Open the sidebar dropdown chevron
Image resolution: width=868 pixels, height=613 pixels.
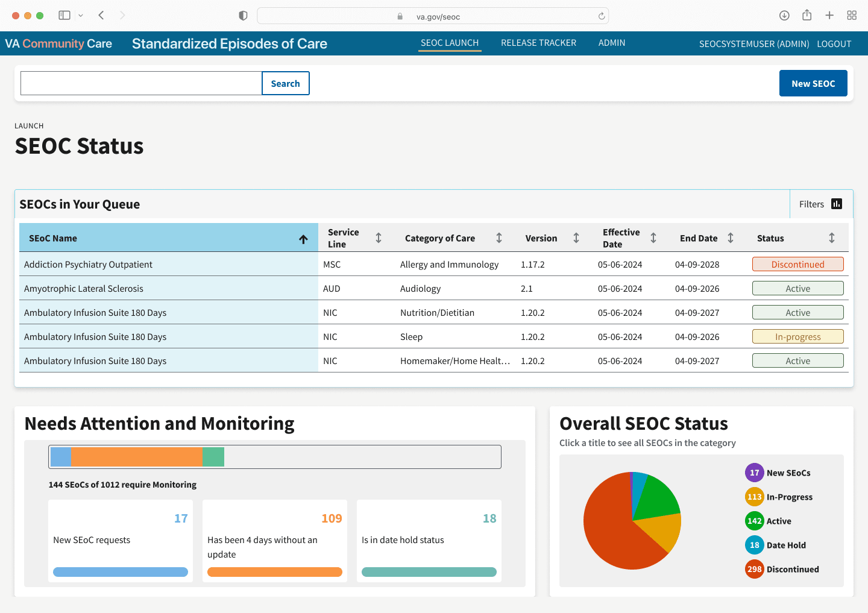pyautogui.click(x=81, y=15)
